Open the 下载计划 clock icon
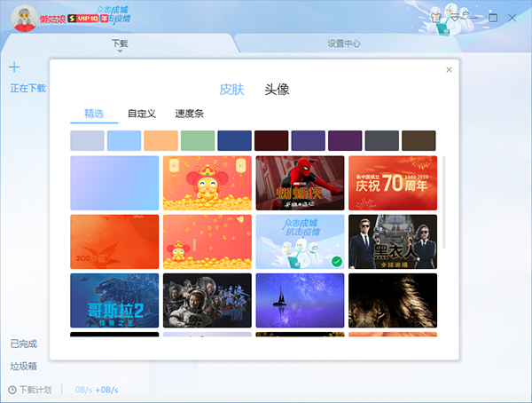Viewport: 532px width, 403px height. (x=12, y=390)
